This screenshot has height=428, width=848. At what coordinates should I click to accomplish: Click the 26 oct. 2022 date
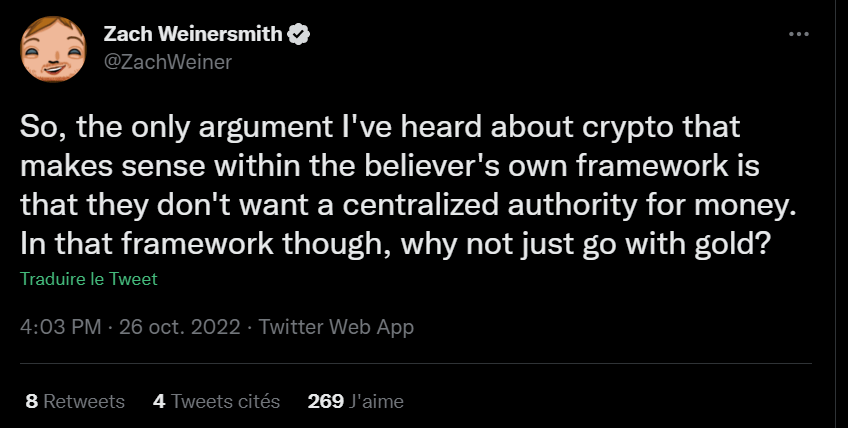click(182, 327)
